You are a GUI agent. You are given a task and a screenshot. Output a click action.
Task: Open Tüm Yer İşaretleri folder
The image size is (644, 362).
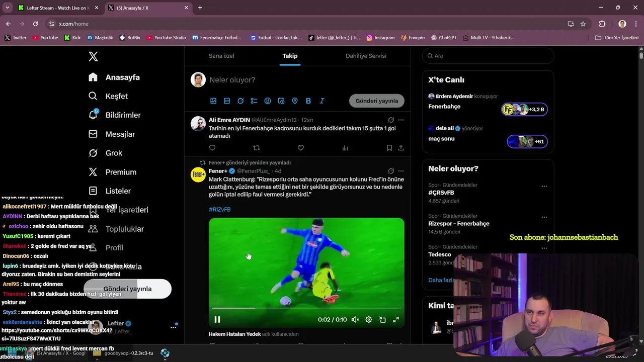point(617,38)
